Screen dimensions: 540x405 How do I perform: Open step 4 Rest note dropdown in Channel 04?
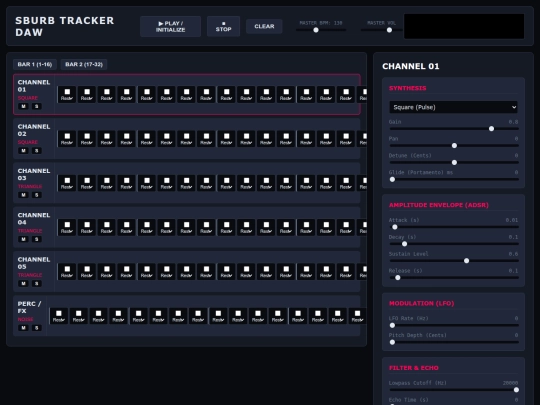click(x=127, y=231)
